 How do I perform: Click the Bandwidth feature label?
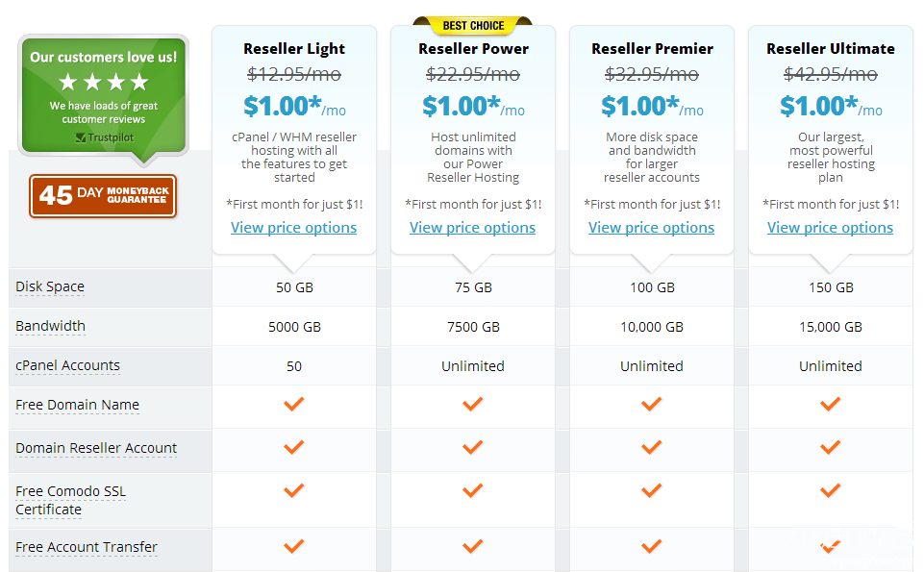click(51, 326)
